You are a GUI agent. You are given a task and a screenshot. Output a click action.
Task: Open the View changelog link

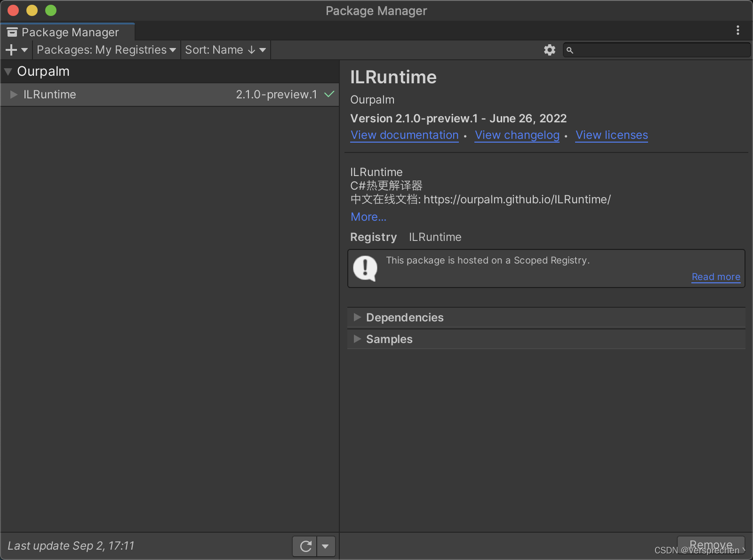tap(517, 135)
